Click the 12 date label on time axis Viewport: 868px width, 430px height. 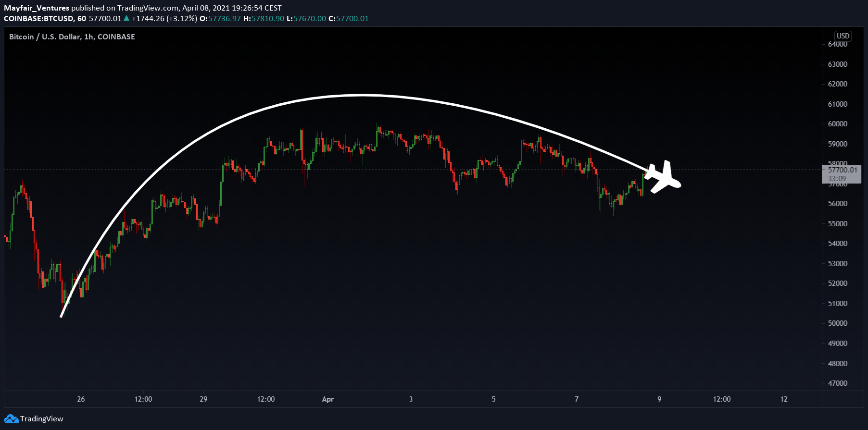[784, 399]
